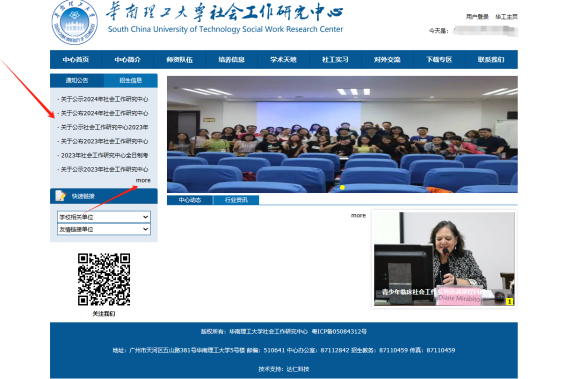Open notice 关于公示2024年社会工作研究中心
566x379 pixels.
[x=104, y=99]
